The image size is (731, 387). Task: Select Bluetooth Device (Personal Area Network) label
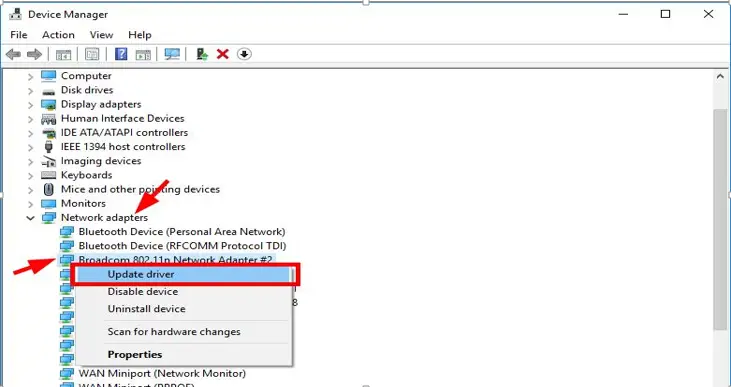coord(182,232)
